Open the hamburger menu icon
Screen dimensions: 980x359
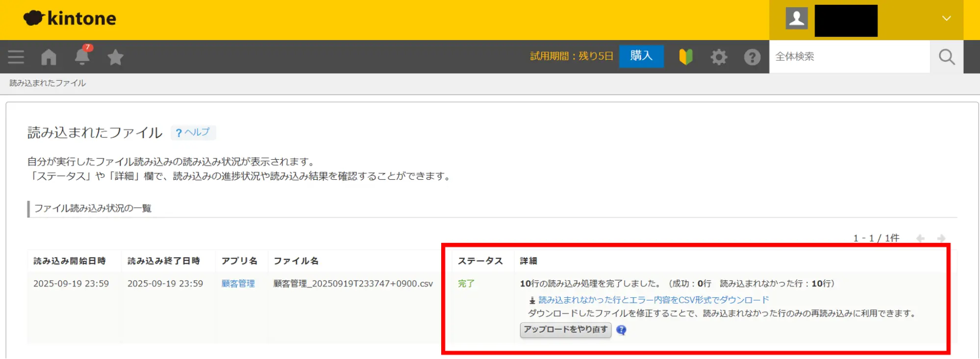pyautogui.click(x=16, y=57)
